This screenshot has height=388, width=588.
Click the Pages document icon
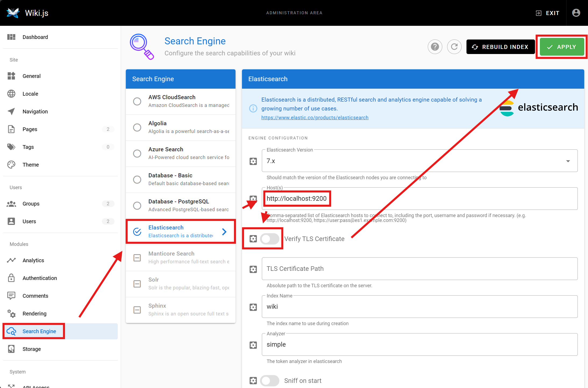coord(11,129)
